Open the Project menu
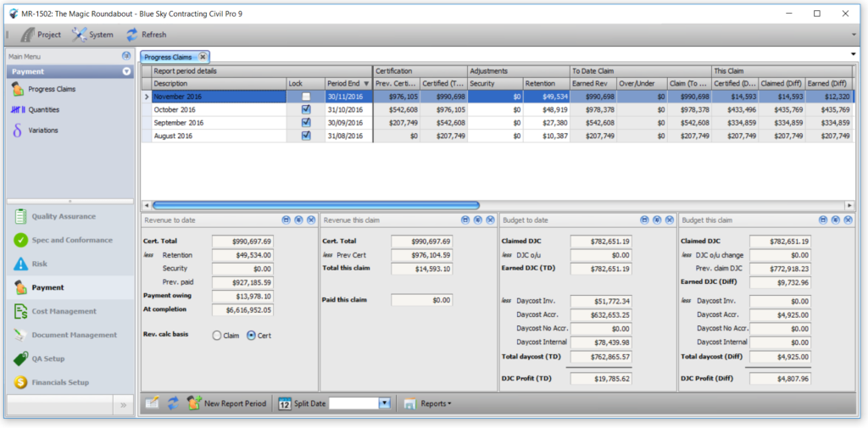 pyautogui.click(x=40, y=35)
